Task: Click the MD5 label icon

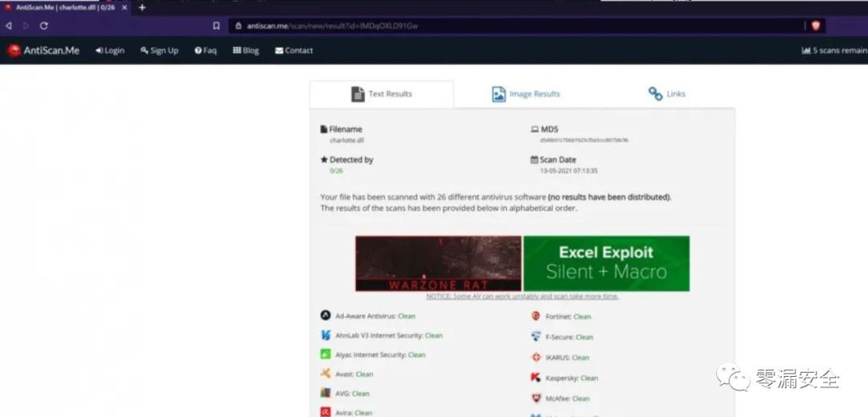Action: [x=534, y=129]
